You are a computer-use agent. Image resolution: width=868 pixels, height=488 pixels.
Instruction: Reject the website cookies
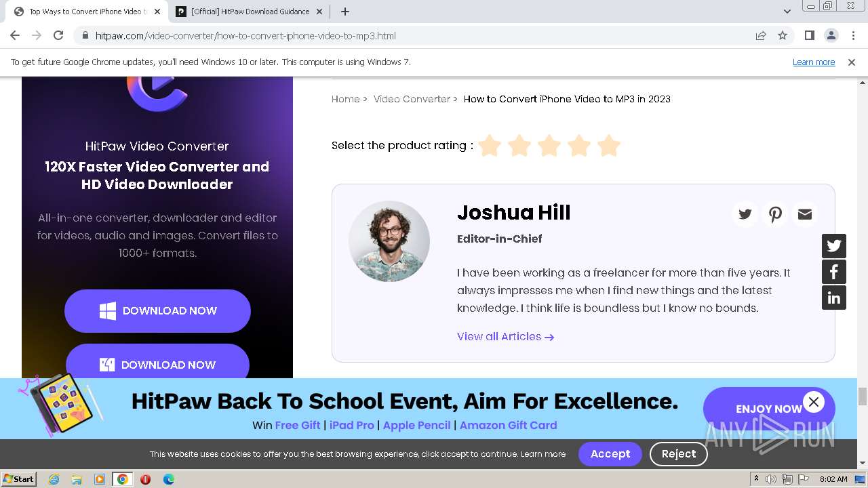[679, 454]
